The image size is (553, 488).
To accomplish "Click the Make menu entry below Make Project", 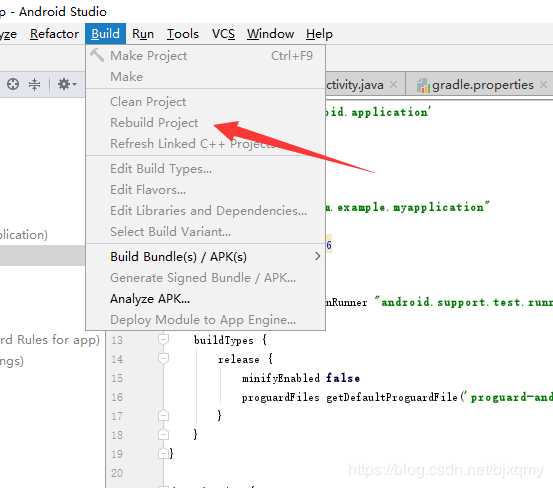I will coord(205,77).
